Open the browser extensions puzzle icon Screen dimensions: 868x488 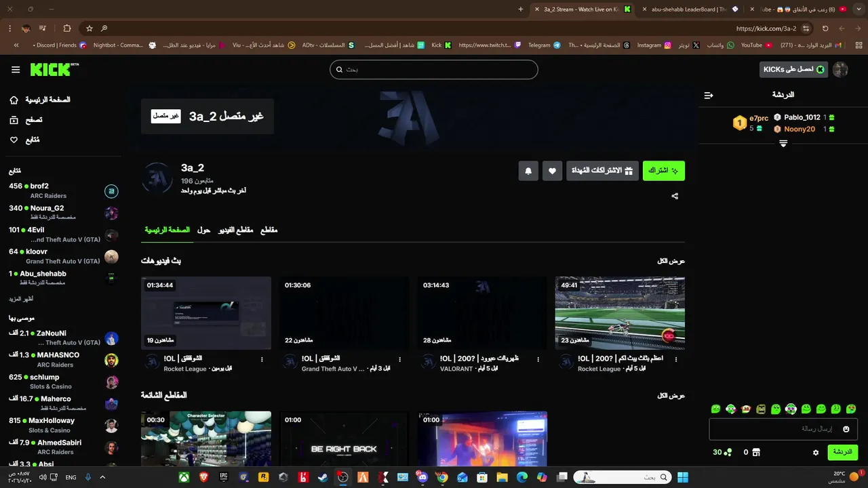tap(67, 28)
